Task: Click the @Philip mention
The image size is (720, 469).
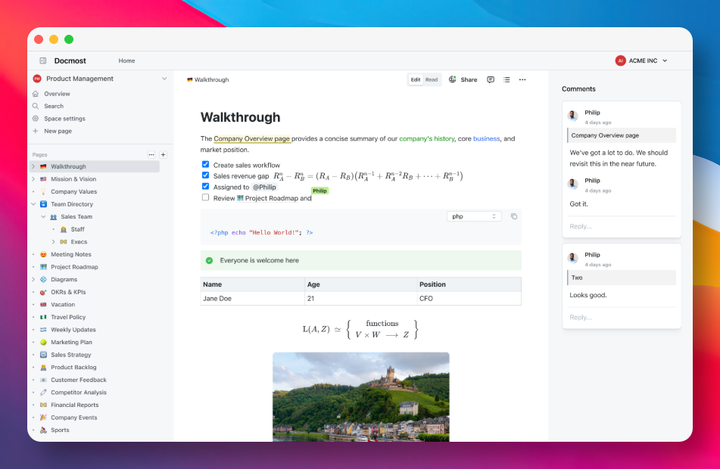Action: tap(264, 187)
